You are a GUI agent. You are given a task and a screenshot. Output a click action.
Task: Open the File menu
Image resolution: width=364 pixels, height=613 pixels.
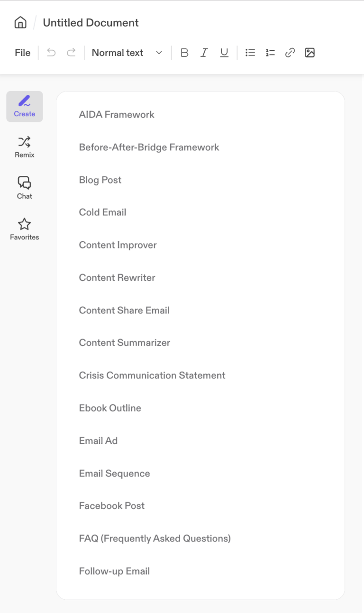[22, 53]
